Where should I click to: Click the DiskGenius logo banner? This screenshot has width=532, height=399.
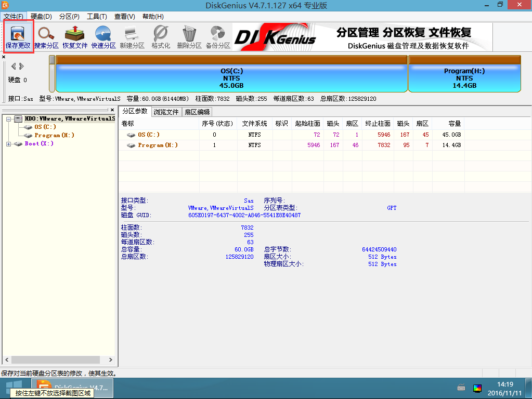coord(362,37)
